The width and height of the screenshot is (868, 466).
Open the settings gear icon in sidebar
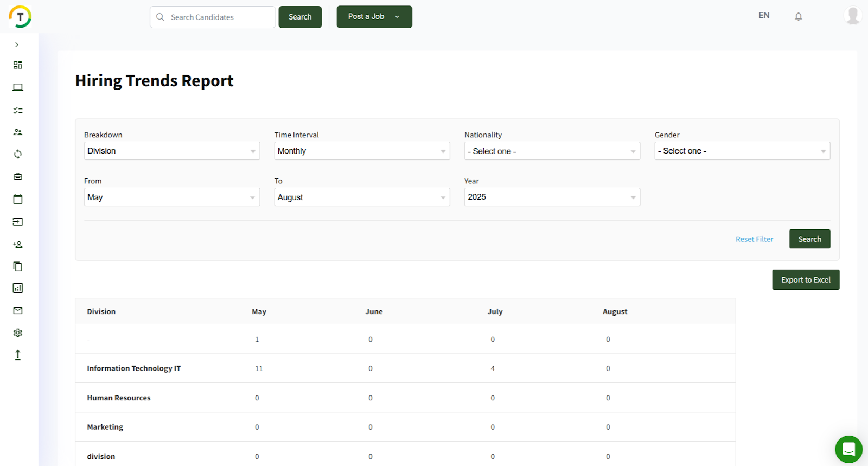[x=18, y=333]
